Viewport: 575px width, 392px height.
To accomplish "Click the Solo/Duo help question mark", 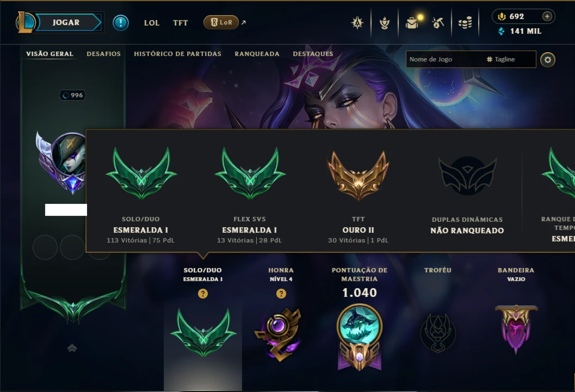I will [203, 294].
